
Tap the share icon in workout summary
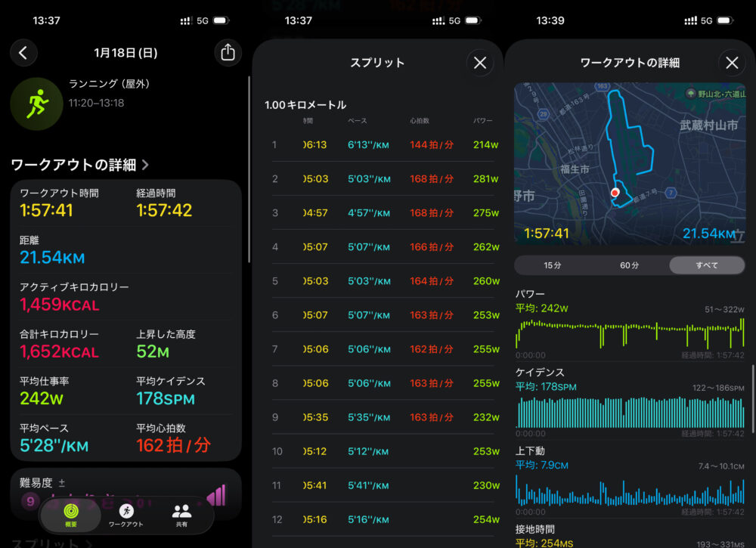pos(228,52)
